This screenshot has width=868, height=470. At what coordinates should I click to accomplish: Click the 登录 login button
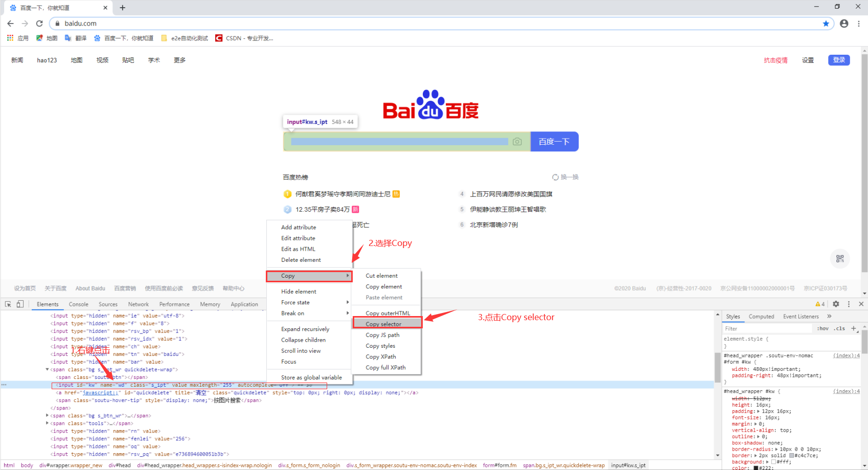pos(839,60)
